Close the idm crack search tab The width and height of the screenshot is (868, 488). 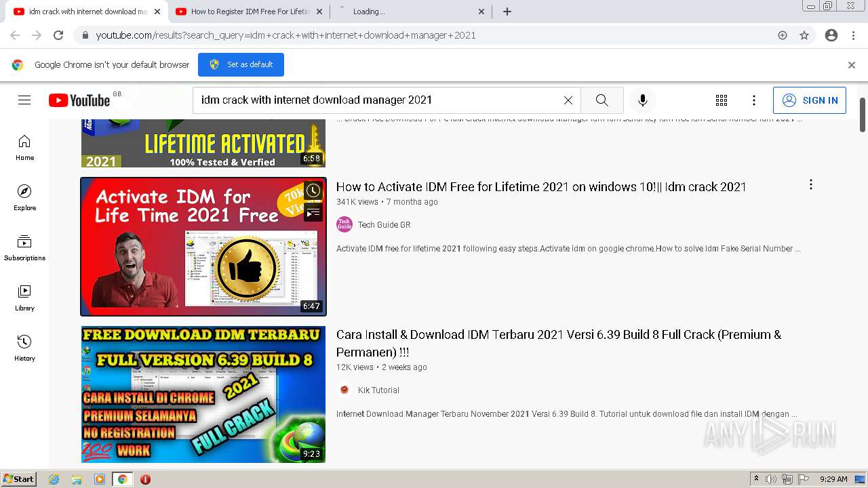click(157, 12)
